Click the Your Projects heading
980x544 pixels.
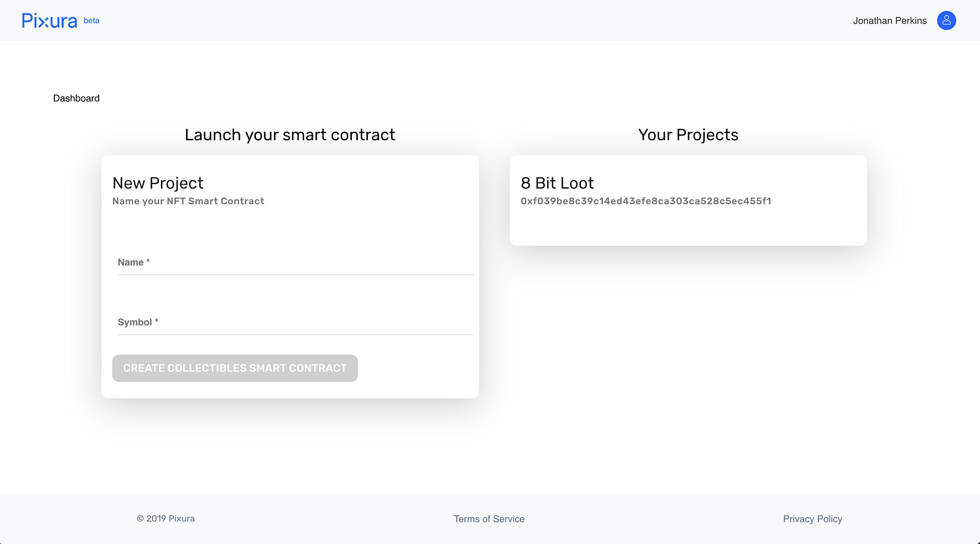[688, 135]
